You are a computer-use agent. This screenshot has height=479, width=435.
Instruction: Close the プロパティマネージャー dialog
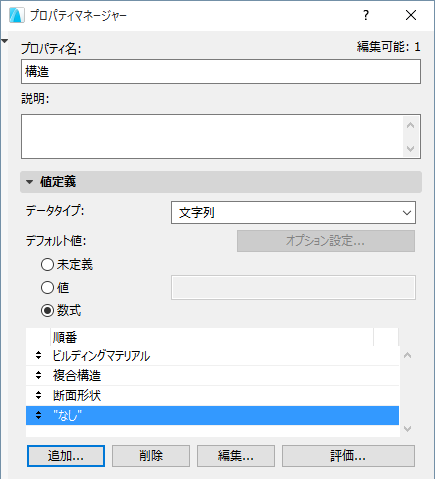click(x=411, y=15)
